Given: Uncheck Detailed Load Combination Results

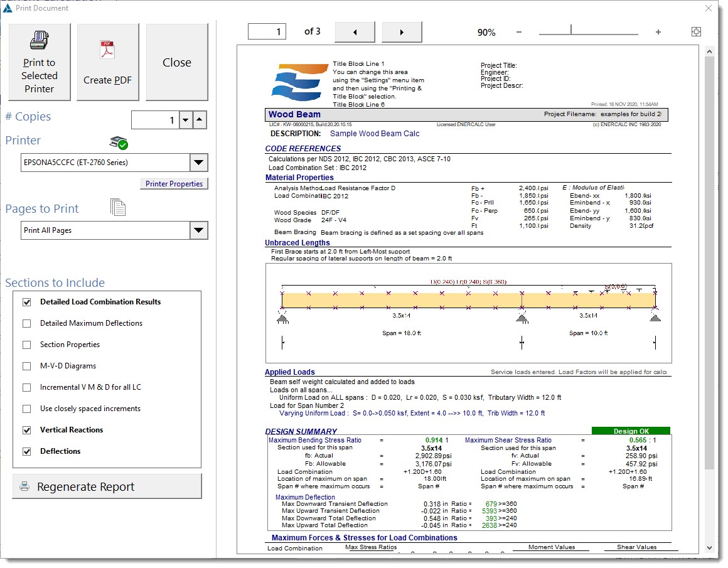Looking at the screenshot, I should [x=27, y=302].
